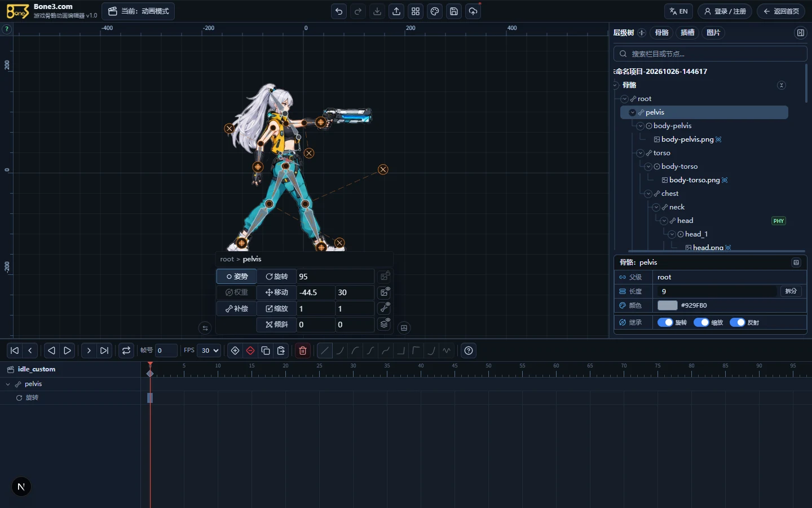Viewport: 812px width, 508px height.
Task: Open the palette theme icon in top toolbar
Action: click(435, 11)
